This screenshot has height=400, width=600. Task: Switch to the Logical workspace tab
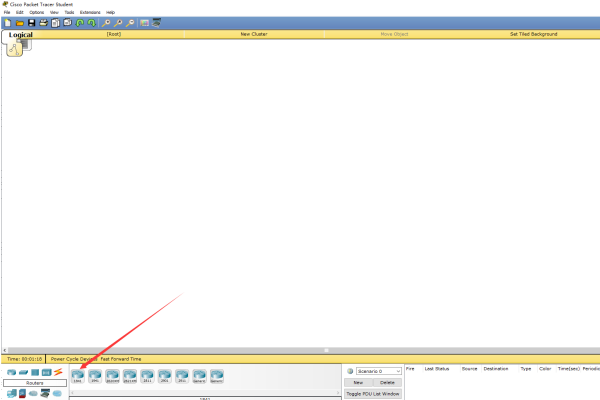click(21, 35)
